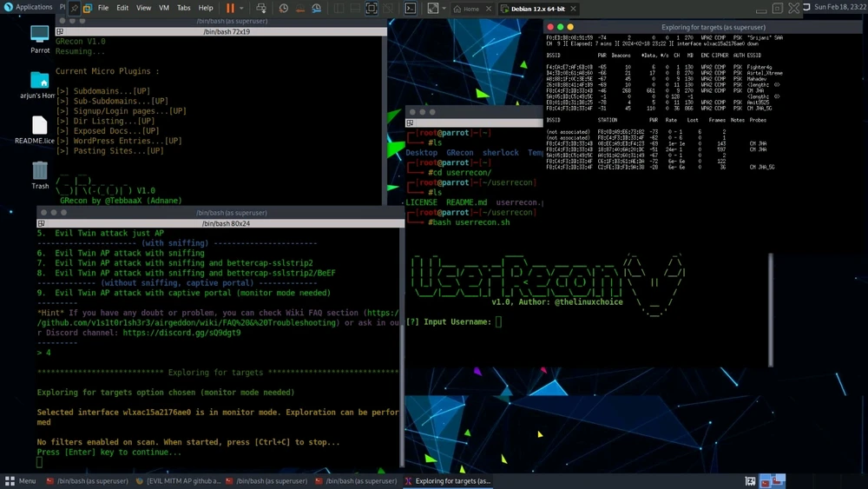The image size is (868, 489).
Task: Click 'README.md' in userrecon ls output
Action: click(x=467, y=202)
